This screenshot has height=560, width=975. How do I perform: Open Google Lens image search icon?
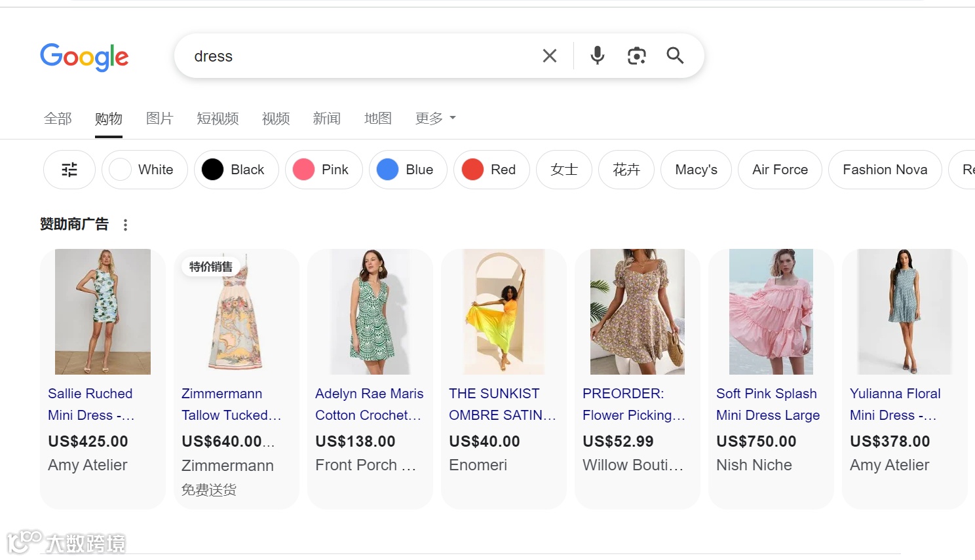coord(636,56)
